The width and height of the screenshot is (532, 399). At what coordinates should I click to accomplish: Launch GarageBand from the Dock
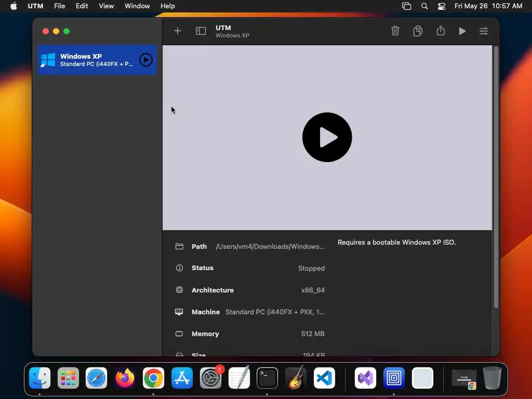tap(296, 378)
